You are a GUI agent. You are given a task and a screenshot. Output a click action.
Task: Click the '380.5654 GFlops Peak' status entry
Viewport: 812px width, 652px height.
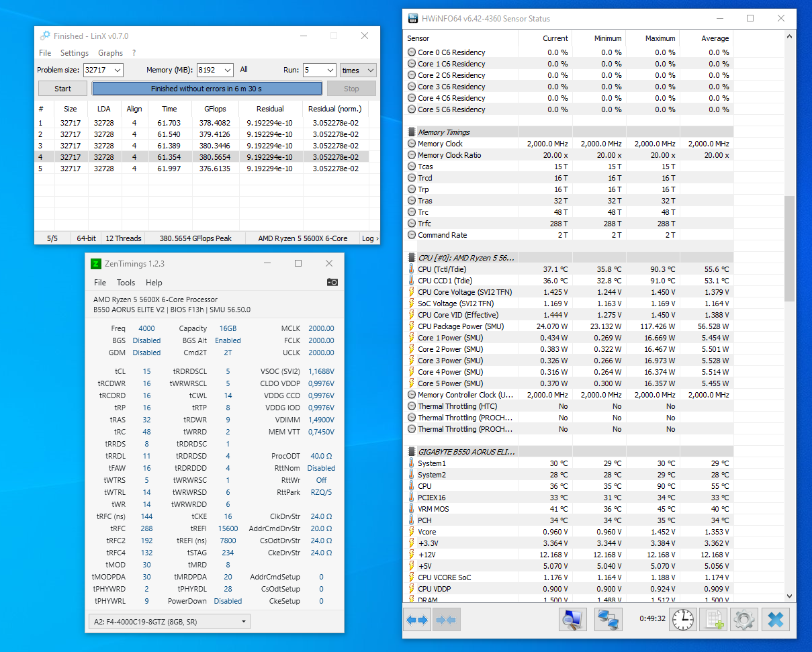(x=195, y=238)
